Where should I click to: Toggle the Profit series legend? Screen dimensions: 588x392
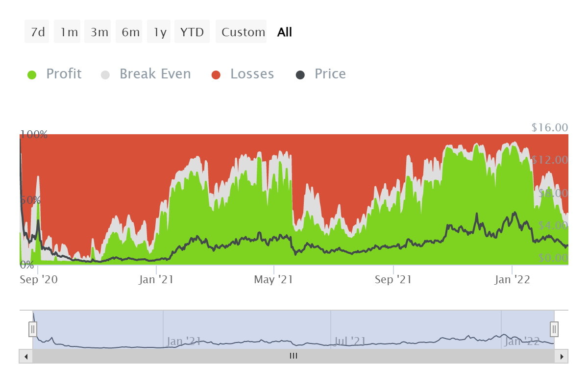pos(64,74)
